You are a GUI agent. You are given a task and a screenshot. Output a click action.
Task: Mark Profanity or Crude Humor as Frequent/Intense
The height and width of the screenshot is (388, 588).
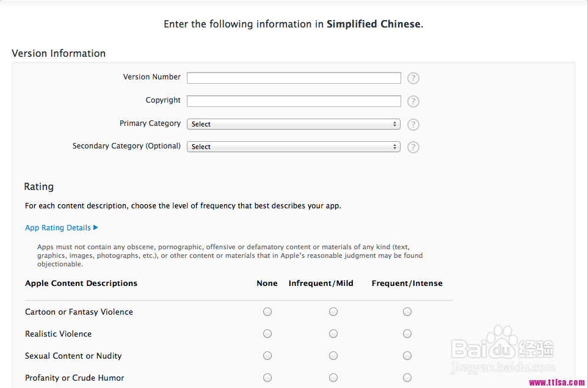click(x=407, y=378)
